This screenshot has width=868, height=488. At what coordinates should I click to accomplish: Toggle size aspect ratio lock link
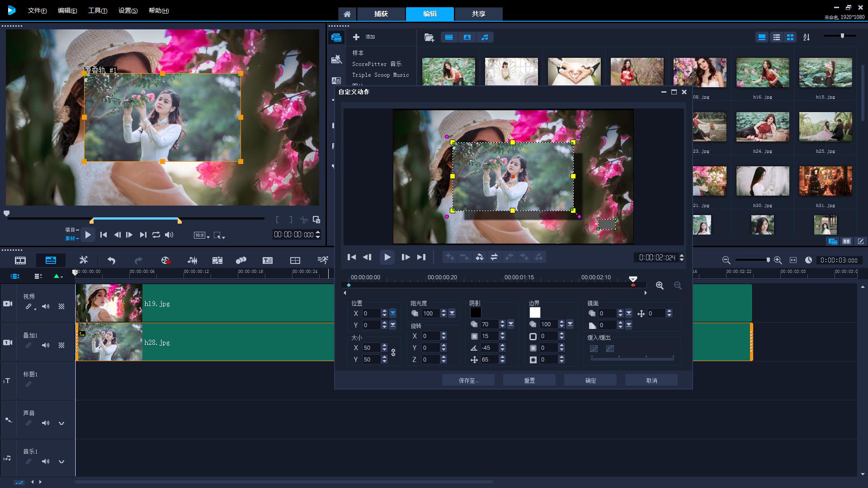393,353
